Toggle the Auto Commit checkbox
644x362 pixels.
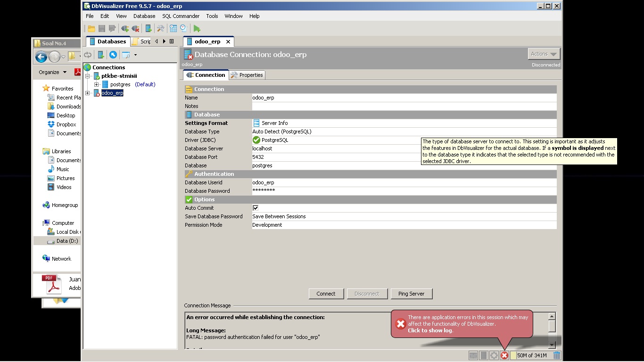pos(256,208)
